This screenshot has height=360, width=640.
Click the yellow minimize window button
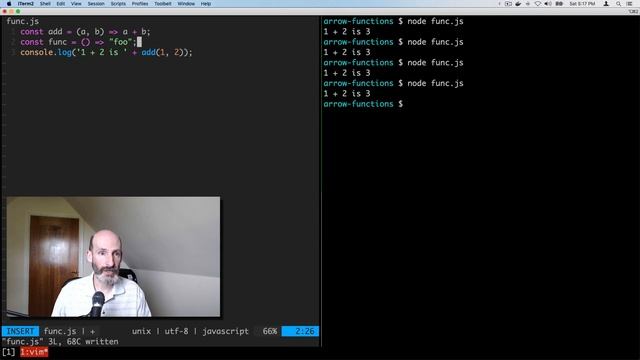(11, 11)
